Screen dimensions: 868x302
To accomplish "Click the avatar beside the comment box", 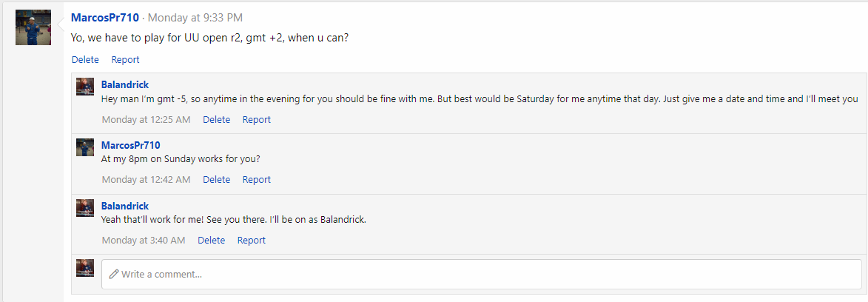I will (x=85, y=268).
